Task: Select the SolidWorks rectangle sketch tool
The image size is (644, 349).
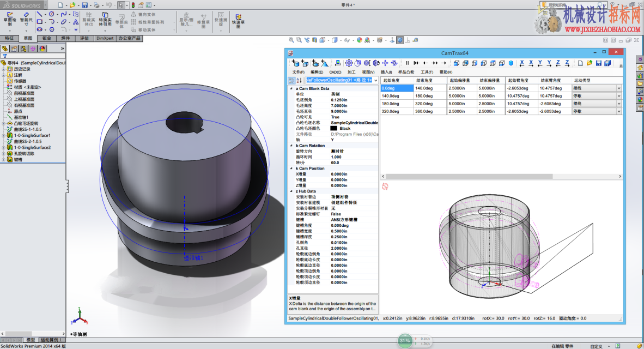Action: point(39,22)
